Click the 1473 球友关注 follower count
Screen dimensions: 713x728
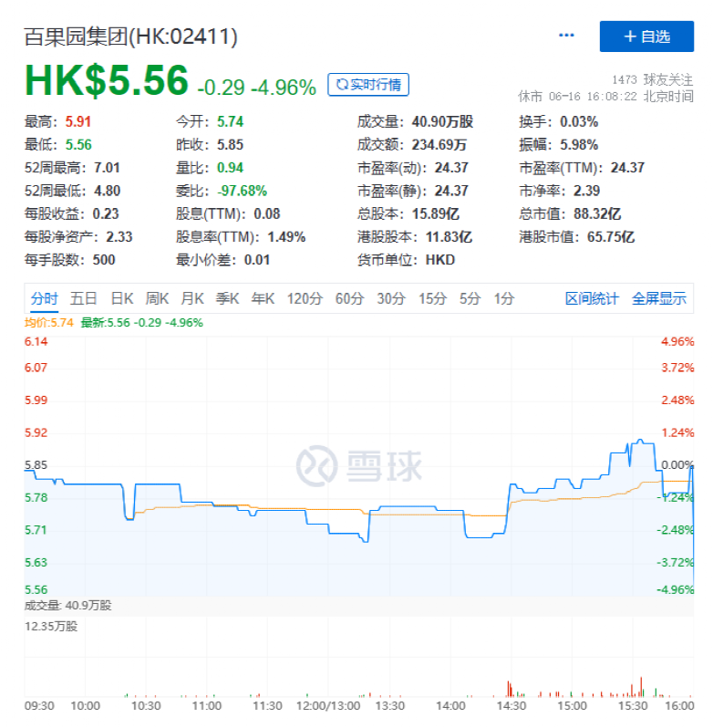click(652, 80)
